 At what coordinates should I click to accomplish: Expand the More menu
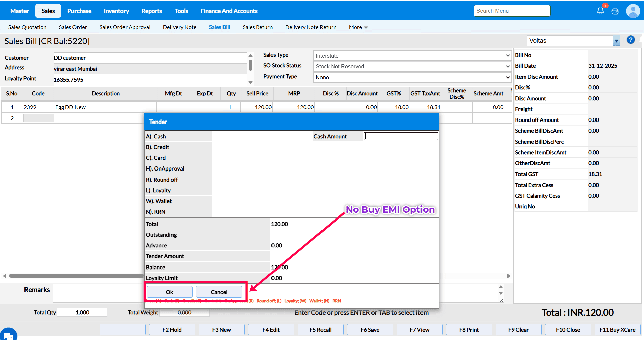358,27
